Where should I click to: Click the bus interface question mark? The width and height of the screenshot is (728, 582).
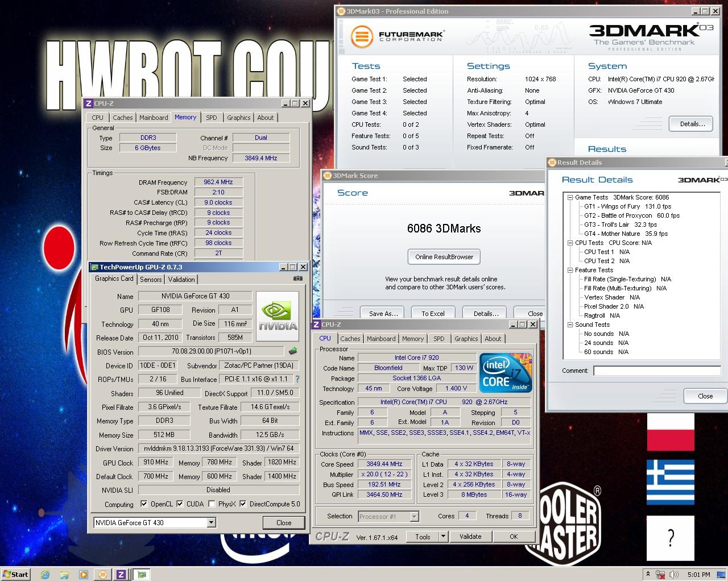[297, 379]
